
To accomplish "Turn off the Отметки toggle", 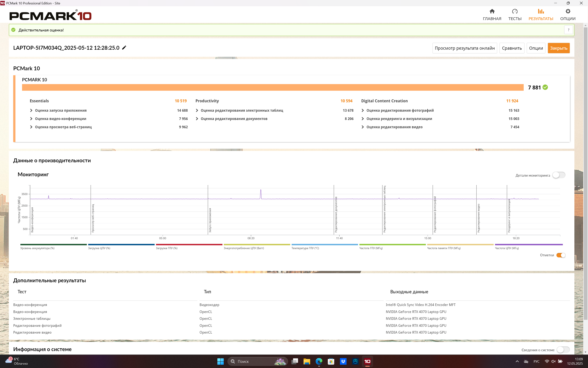I will click(561, 255).
